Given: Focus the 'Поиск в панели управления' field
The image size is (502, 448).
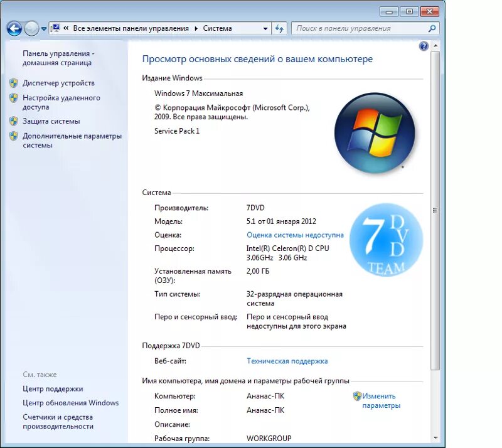Looking at the screenshot, I should tap(360, 28).
